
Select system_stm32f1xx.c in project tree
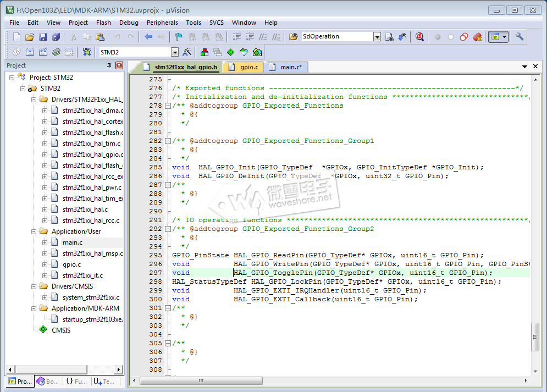click(x=91, y=297)
